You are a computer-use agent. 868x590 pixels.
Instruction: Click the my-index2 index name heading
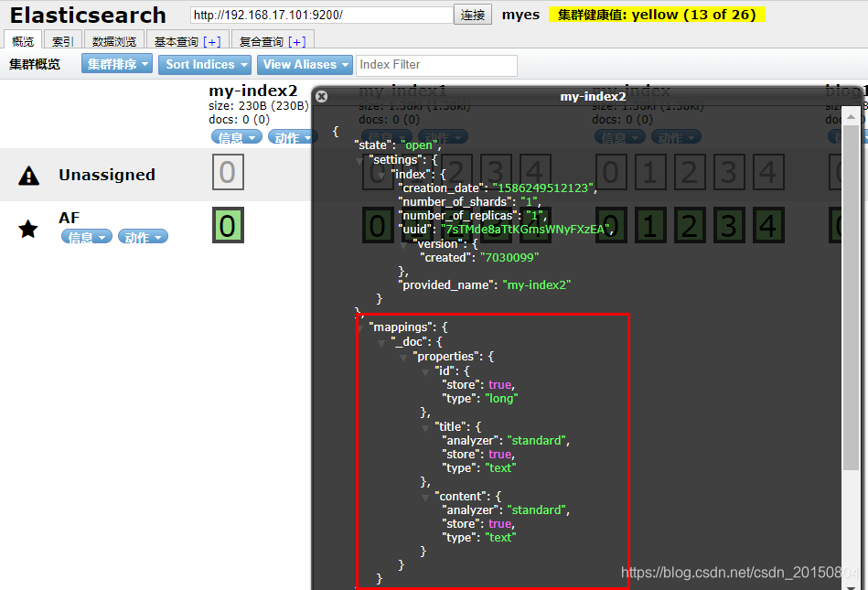tap(253, 91)
